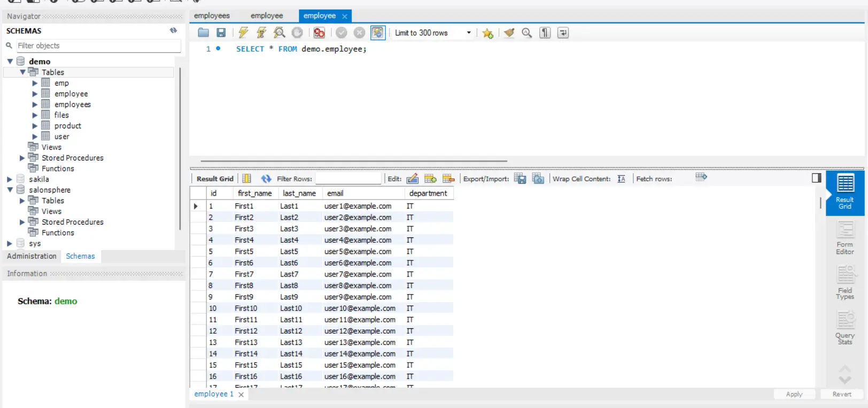Screen dimensions: 868x408
Task: Toggle auto-commit mode button
Action: pos(377,33)
